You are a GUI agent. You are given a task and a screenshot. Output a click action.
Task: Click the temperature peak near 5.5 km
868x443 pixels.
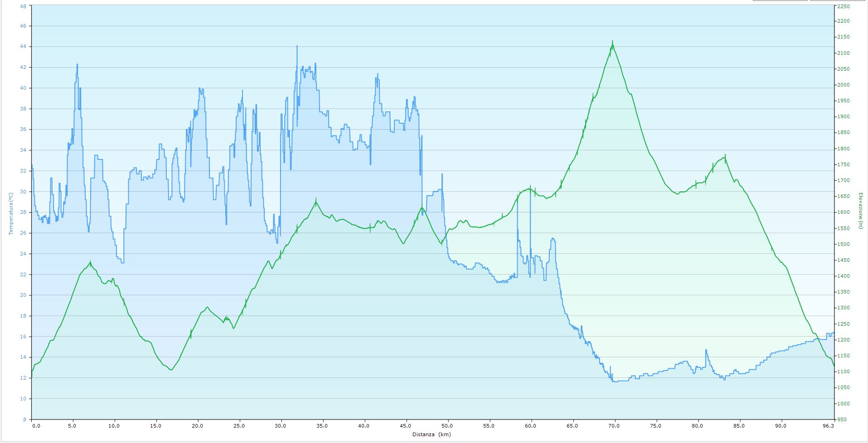77,65
